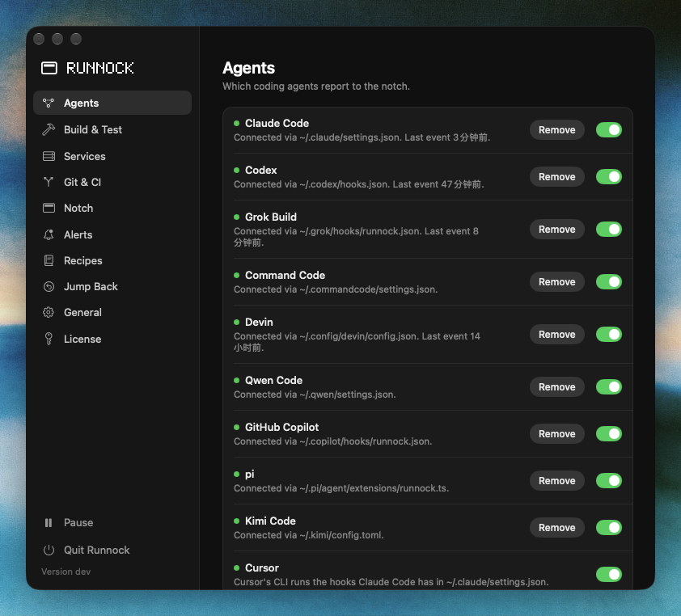Image resolution: width=681 pixels, height=616 pixels.
Task: Select Git & CI in the sidebar
Action: (112, 183)
